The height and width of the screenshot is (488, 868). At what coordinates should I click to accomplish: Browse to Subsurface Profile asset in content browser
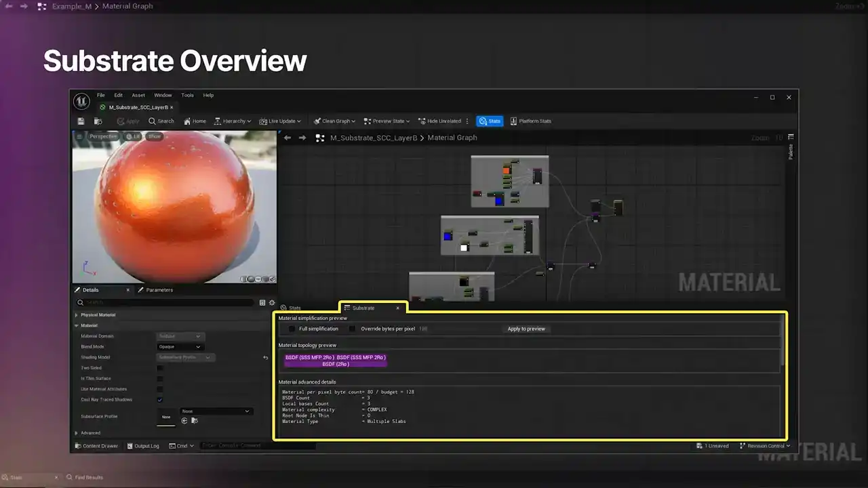click(195, 421)
